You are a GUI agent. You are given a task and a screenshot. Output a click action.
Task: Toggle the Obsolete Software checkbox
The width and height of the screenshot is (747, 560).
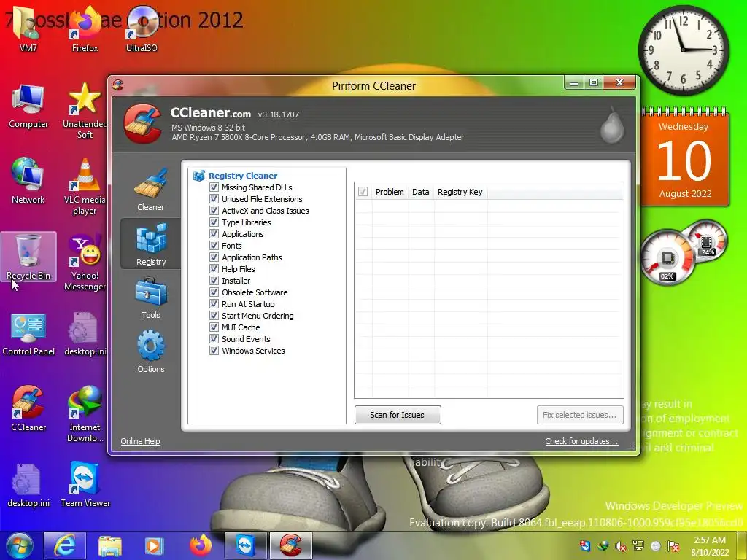(x=214, y=292)
